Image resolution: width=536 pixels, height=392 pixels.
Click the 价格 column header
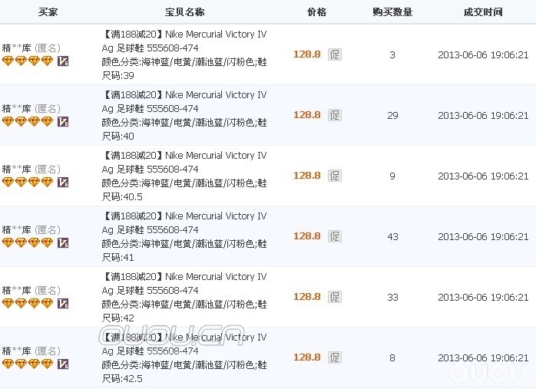click(316, 12)
